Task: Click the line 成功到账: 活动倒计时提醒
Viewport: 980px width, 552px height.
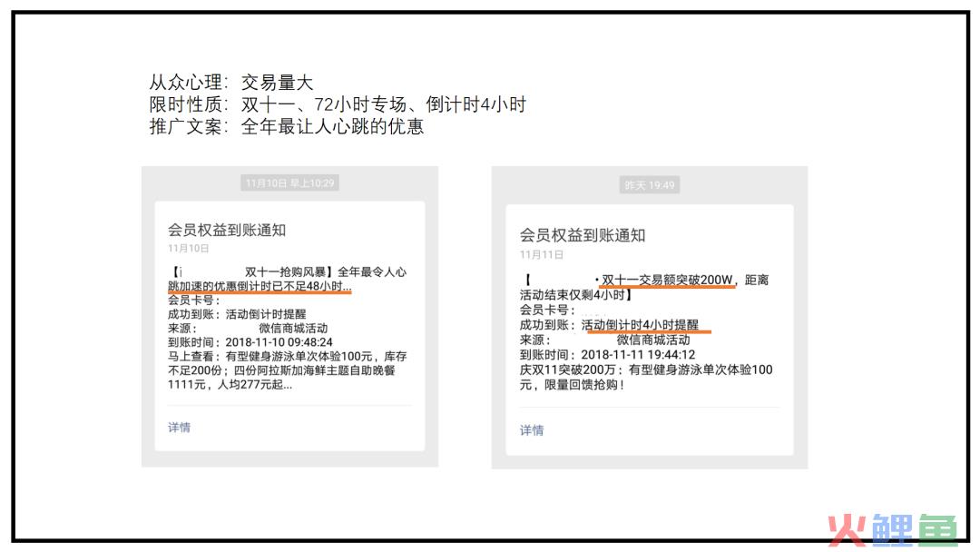Action: click(x=237, y=314)
